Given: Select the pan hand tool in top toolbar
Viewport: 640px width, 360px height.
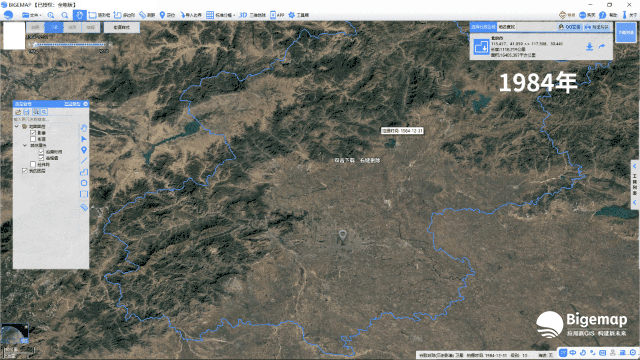Looking at the screenshot, I should pos(80,15).
